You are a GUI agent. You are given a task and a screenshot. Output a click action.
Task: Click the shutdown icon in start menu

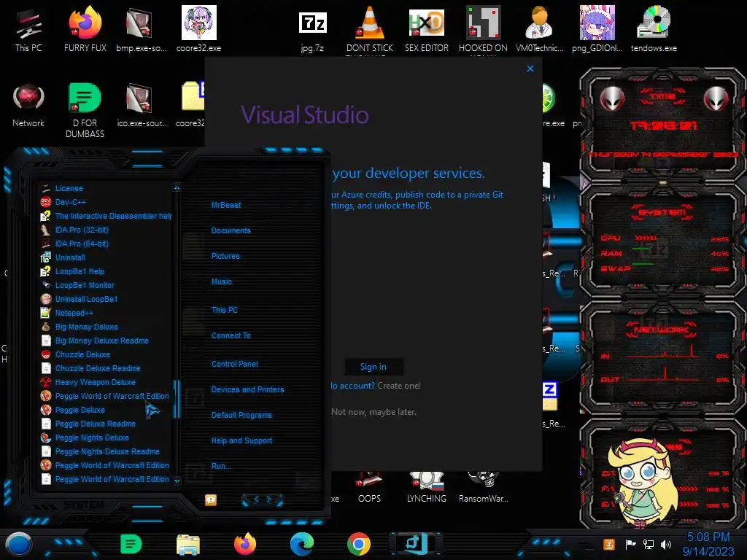[211, 499]
